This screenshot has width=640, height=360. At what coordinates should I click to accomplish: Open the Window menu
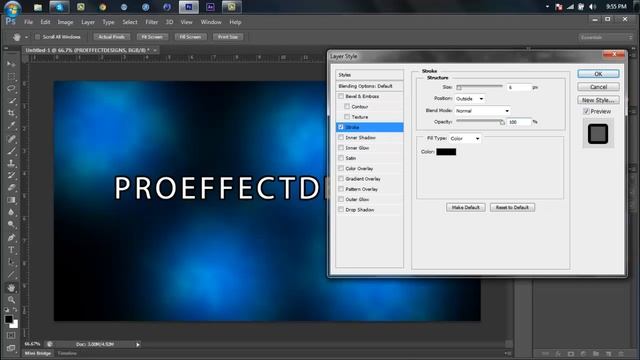coord(211,22)
